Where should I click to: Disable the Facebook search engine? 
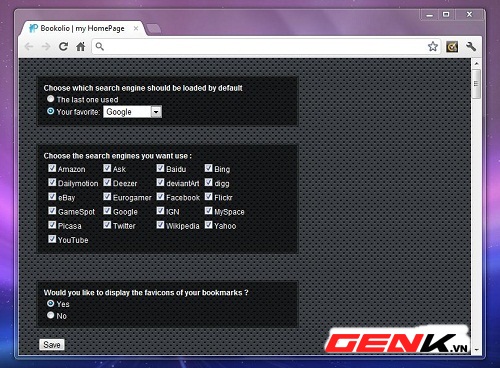(160, 196)
